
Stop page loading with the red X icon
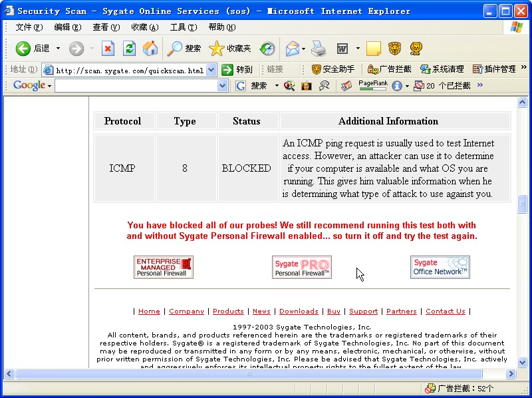108,49
